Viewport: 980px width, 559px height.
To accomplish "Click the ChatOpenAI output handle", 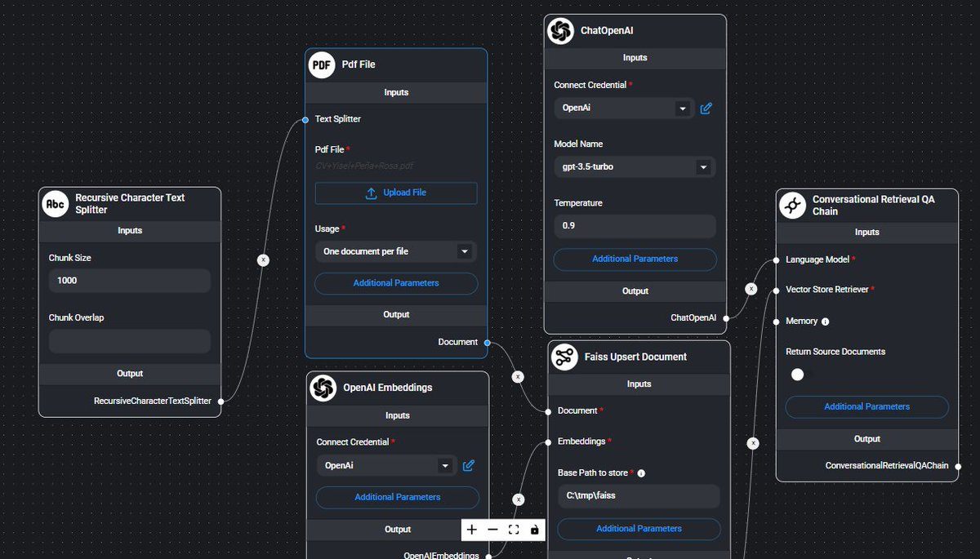I will 725,318.
